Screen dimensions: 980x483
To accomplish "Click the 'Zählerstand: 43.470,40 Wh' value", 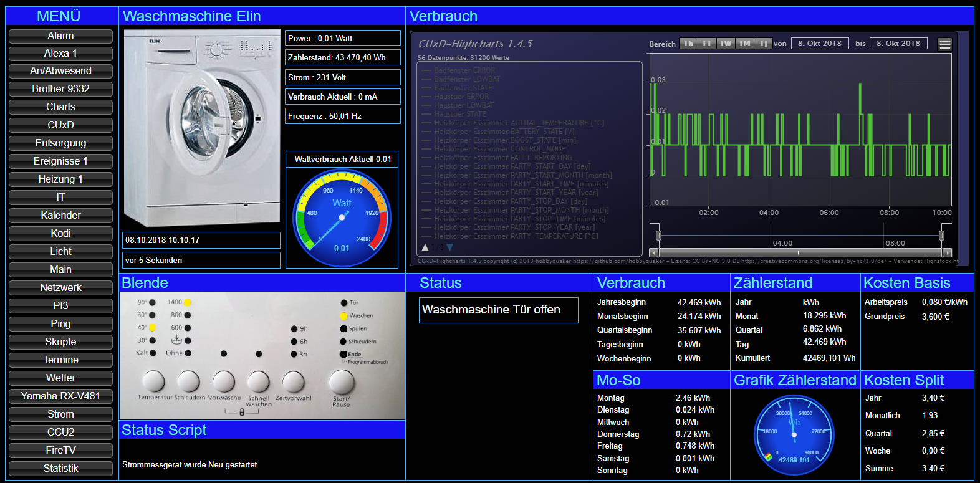I will tap(343, 57).
